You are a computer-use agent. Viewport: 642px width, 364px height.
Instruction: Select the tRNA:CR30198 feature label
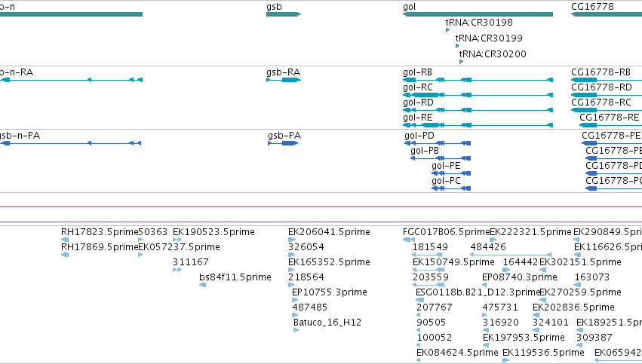[479, 23]
